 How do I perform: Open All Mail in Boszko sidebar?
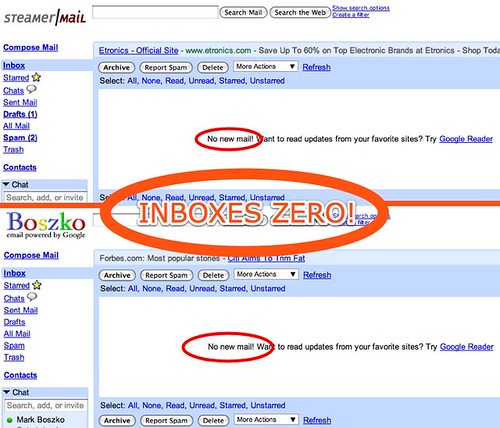(17, 334)
